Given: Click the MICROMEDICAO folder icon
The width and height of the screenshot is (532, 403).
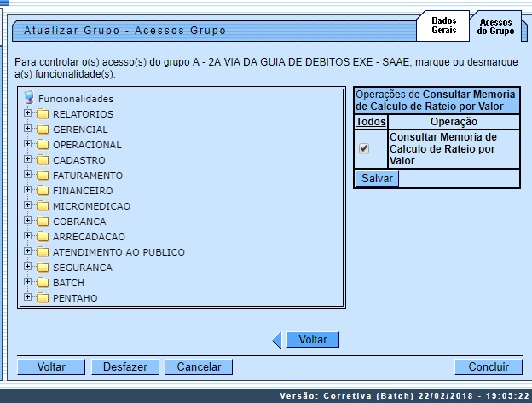Looking at the screenshot, I should (x=43, y=206).
